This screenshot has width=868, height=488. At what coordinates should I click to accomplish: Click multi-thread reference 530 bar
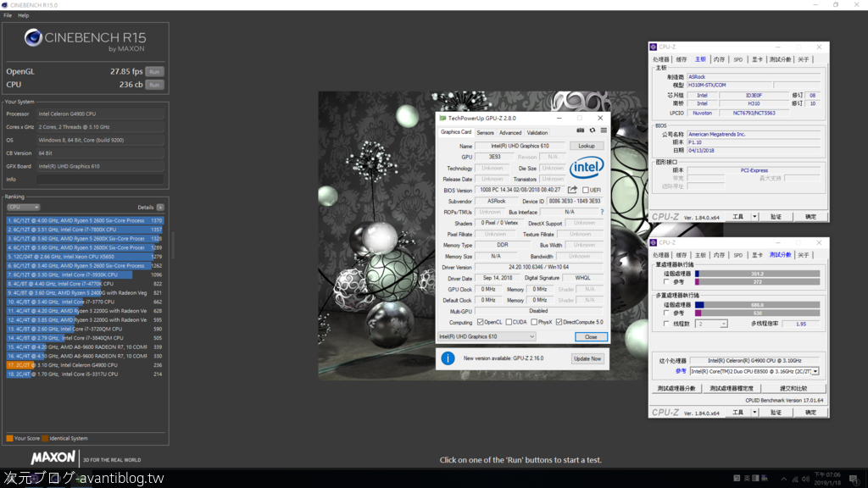click(x=757, y=313)
